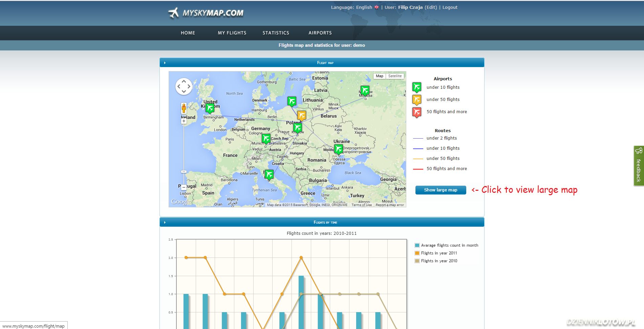Image resolution: width=644 pixels, height=329 pixels.
Task: Open the Statistics menu item
Action: [276, 33]
